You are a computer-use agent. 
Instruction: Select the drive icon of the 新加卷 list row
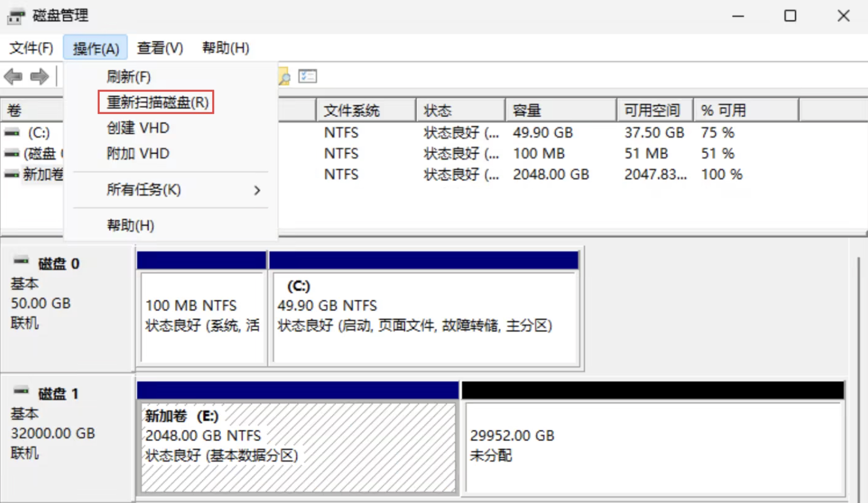pyautogui.click(x=12, y=175)
